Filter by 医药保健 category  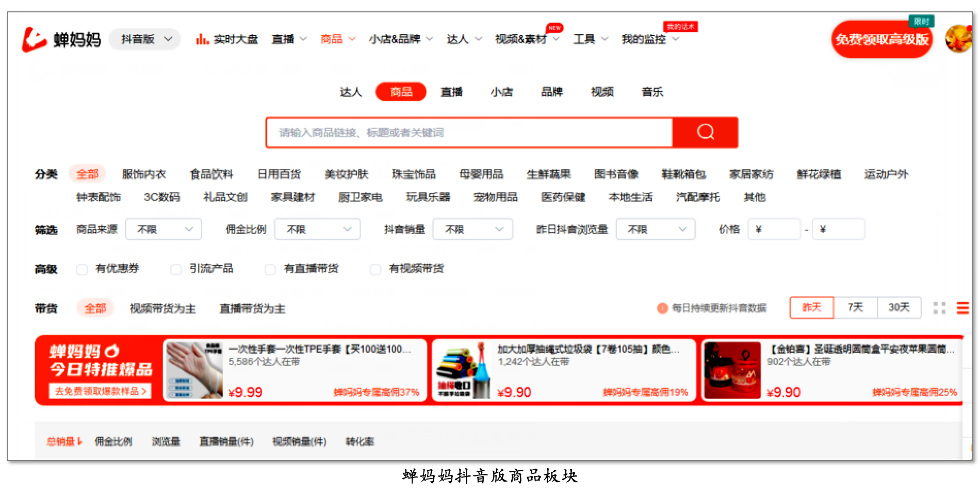point(563,197)
